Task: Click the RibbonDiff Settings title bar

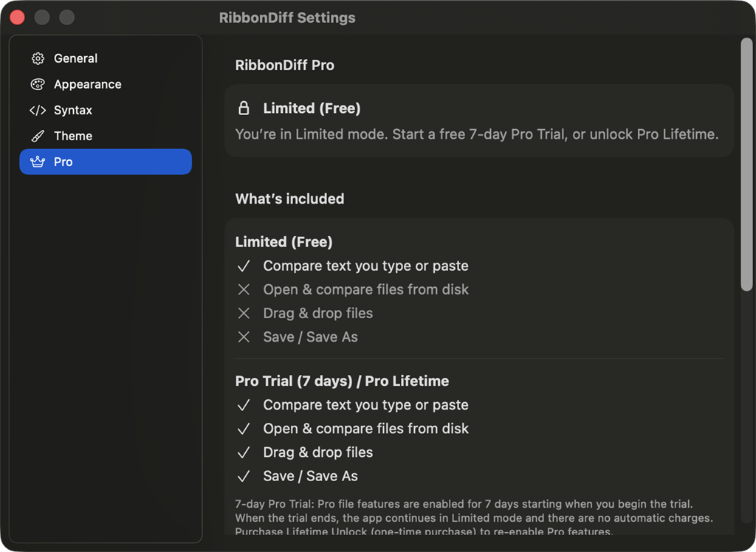Action: 287,17
